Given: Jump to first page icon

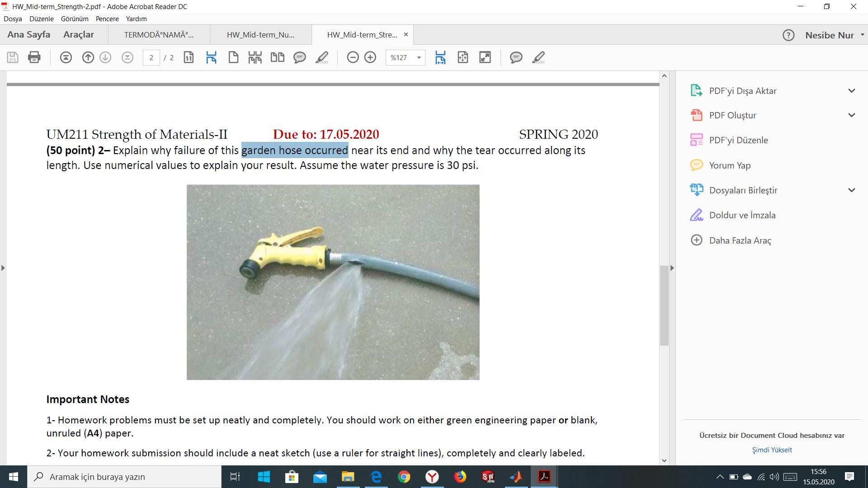Looking at the screenshot, I should (x=66, y=57).
